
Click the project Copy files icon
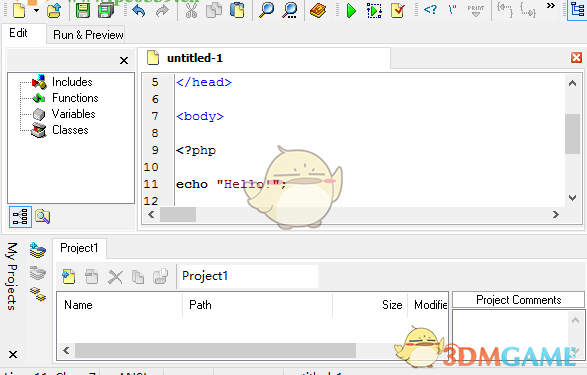(138, 277)
